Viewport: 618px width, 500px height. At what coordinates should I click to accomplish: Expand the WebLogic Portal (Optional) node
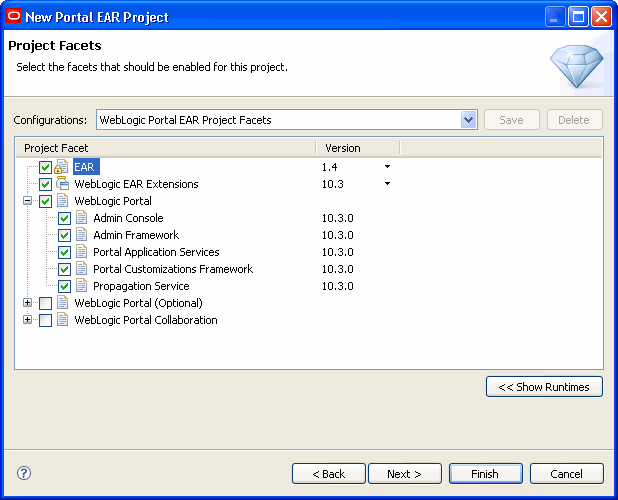tap(27, 303)
